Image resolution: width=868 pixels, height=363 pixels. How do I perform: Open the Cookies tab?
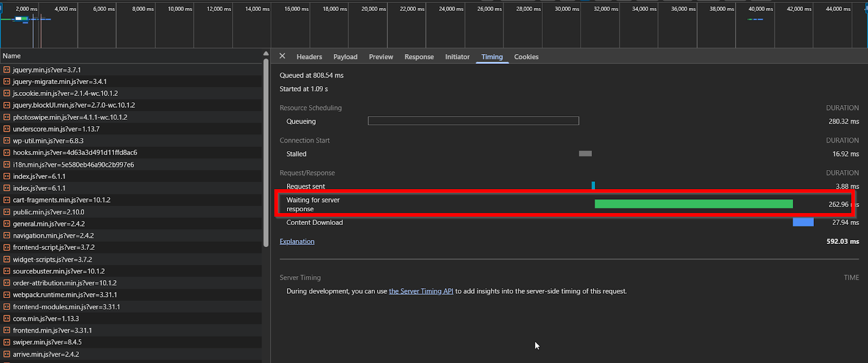tap(526, 57)
